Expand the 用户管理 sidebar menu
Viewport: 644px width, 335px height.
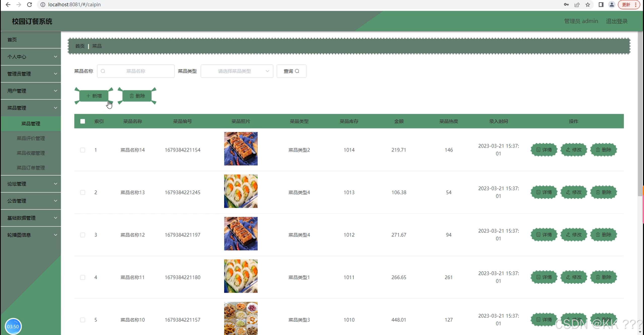[x=31, y=91]
